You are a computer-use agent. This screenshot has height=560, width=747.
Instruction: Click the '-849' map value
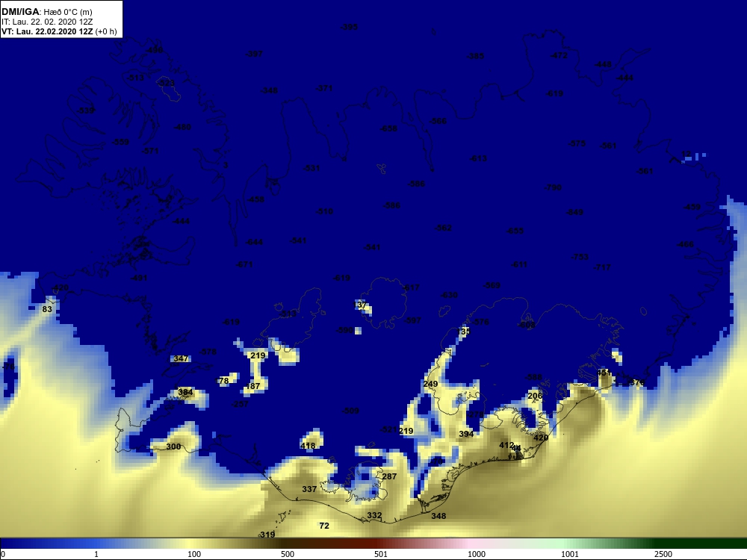[x=574, y=212]
